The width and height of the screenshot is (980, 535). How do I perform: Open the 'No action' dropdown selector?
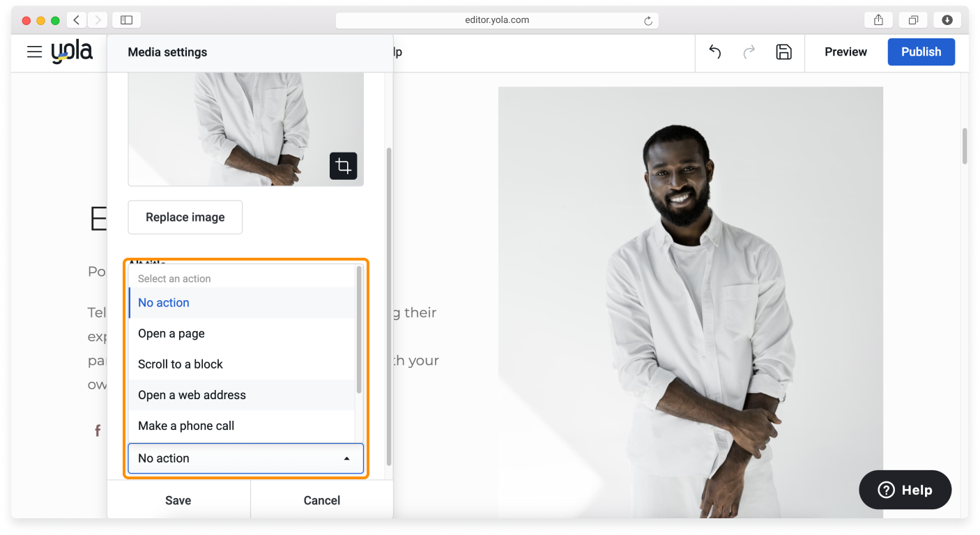tap(245, 458)
